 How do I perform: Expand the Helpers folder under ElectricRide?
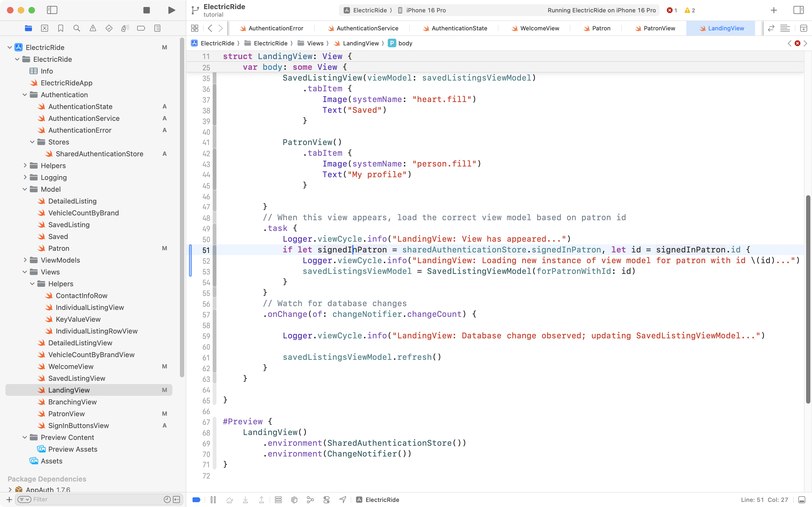25,166
